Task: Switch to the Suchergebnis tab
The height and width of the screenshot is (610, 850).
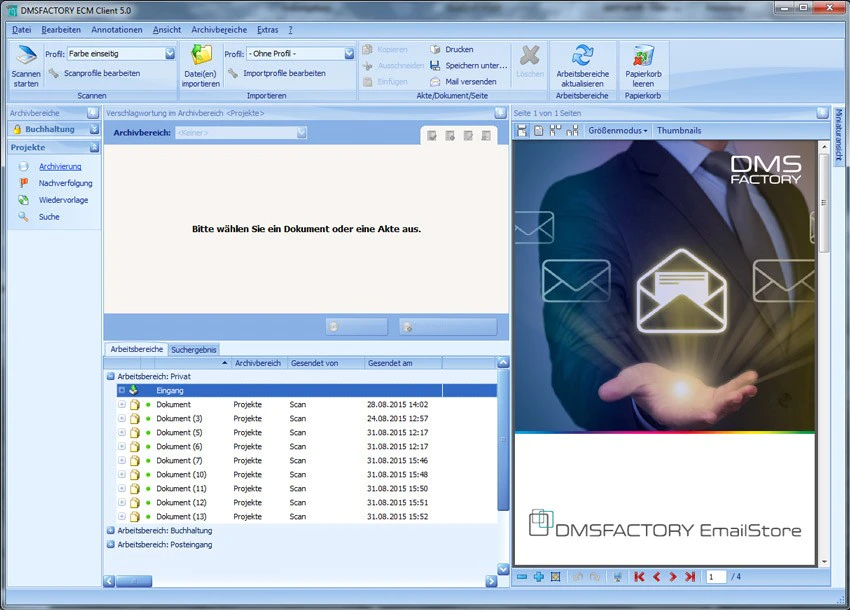Action: click(x=194, y=350)
